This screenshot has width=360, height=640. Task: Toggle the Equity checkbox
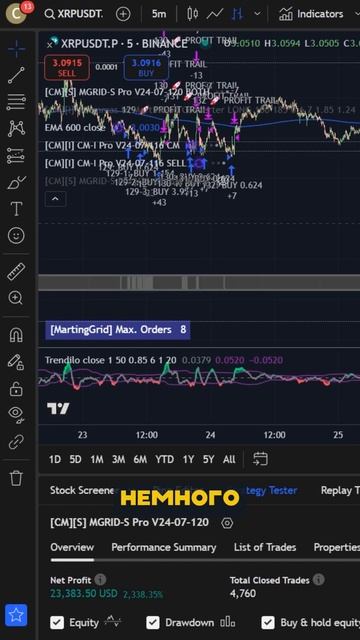coord(57,623)
